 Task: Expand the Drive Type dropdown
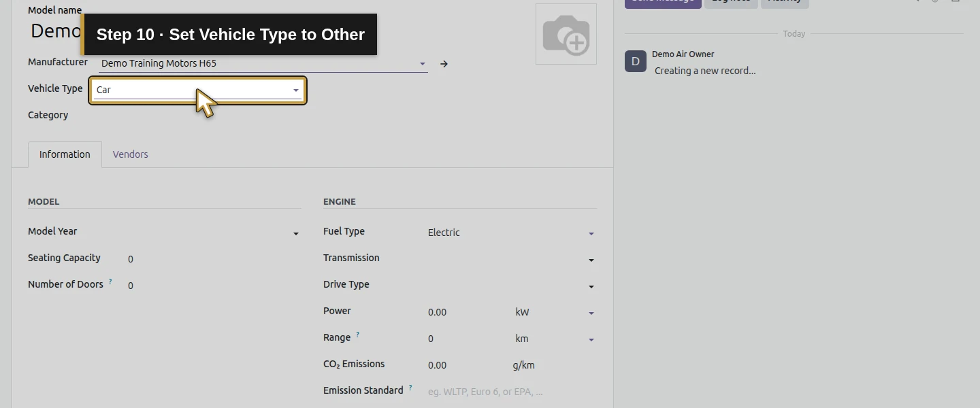pyautogui.click(x=512, y=286)
